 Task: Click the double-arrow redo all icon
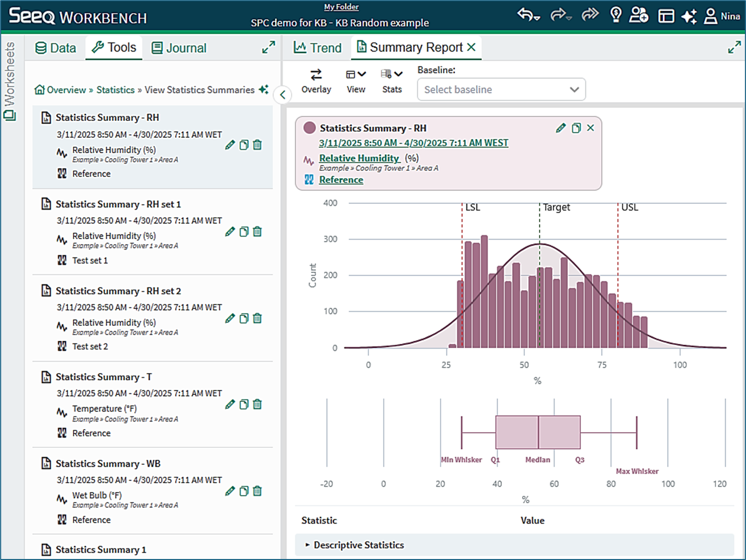pyautogui.click(x=590, y=14)
